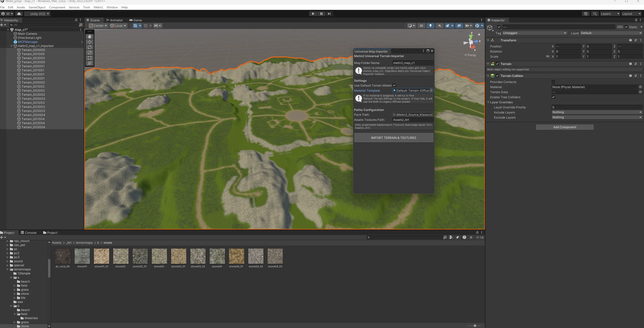Click the global search magnifier icon

595,14
